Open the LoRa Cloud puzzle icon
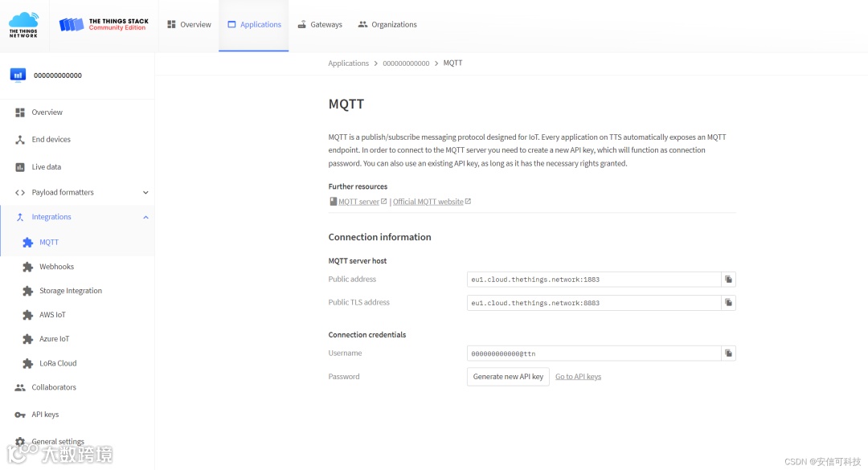Image resolution: width=868 pixels, height=470 pixels. pos(27,363)
